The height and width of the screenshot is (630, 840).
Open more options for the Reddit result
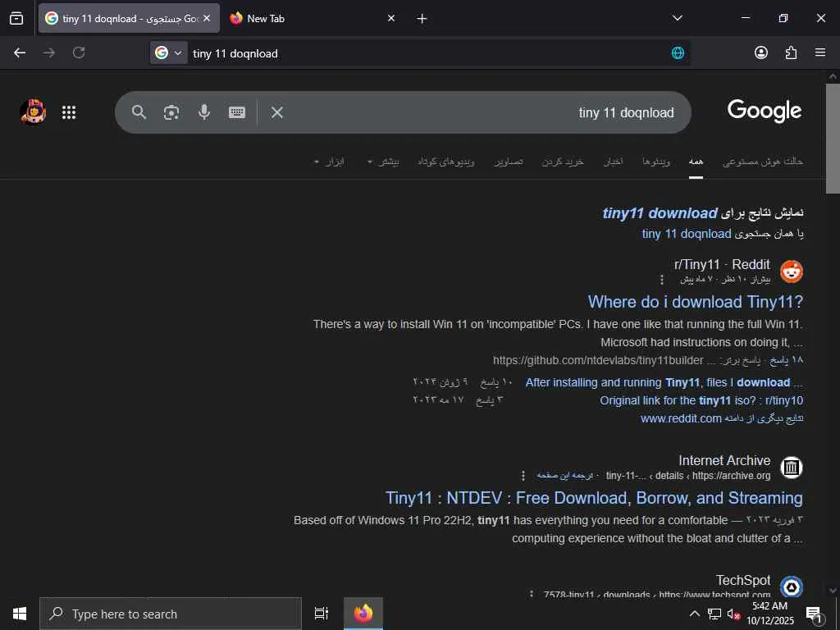[x=662, y=280]
